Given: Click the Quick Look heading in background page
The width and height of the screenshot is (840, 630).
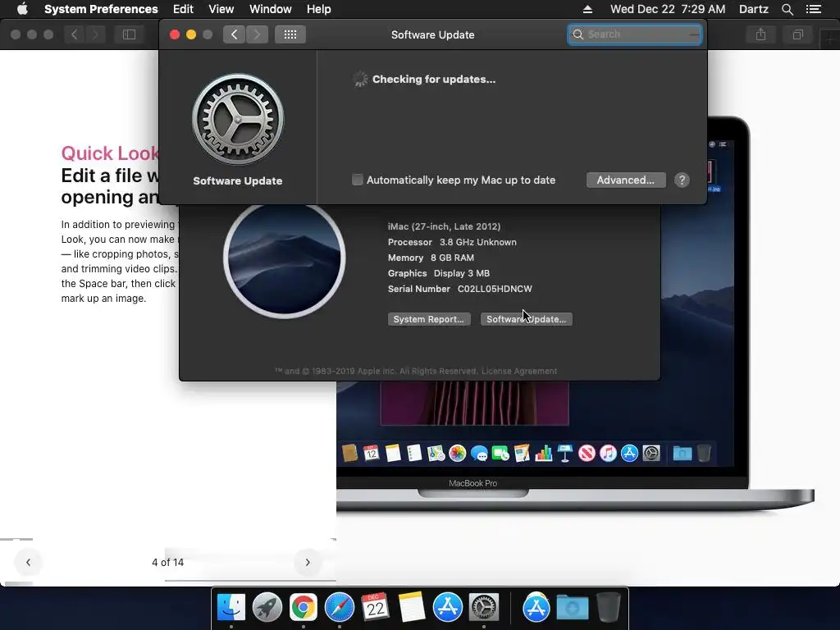Looking at the screenshot, I should pyautogui.click(x=110, y=153).
